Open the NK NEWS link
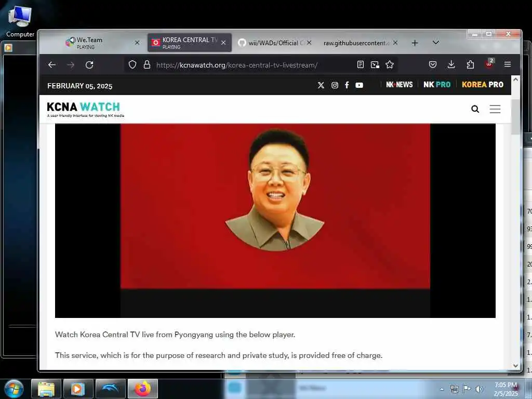The height and width of the screenshot is (399, 532). [400, 85]
